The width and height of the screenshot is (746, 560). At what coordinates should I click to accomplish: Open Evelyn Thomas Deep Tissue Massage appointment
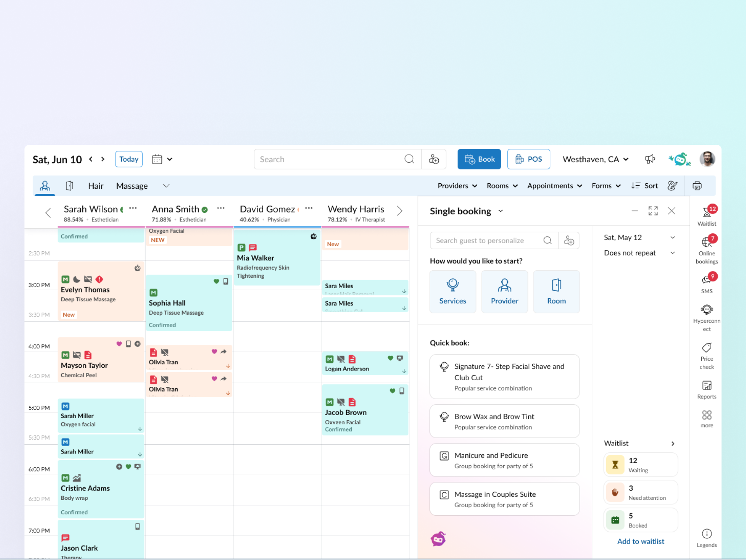point(101,291)
